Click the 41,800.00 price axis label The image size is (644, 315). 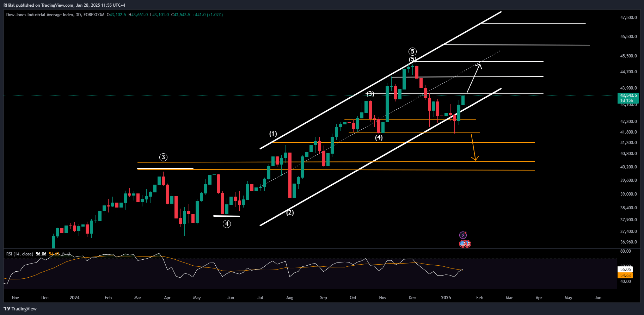(628, 132)
